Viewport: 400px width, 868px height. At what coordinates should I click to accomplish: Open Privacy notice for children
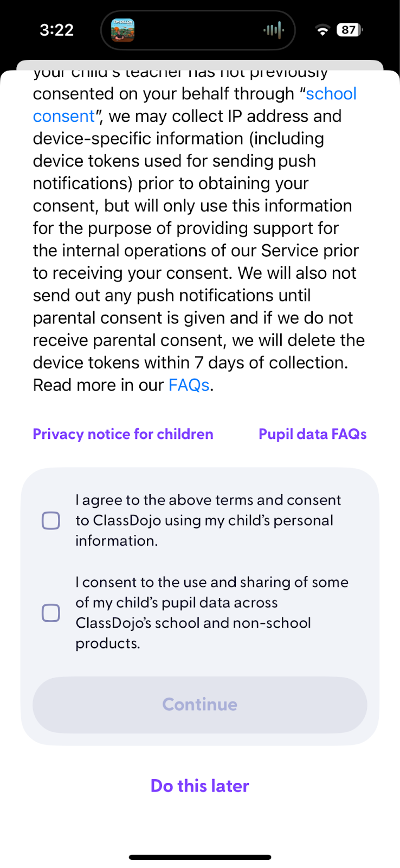(x=123, y=434)
